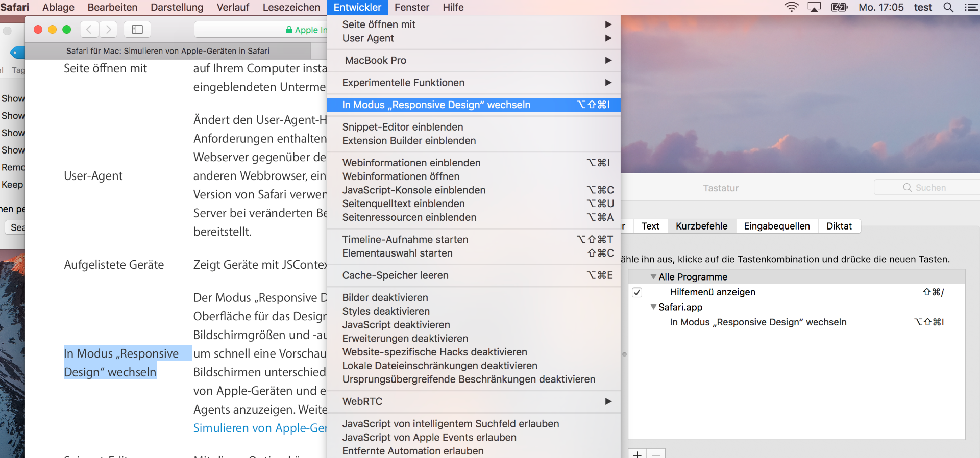The height and width of the screenshot is (458, 980).
Task: Open the Seite öffnen mit submenu in the Entwickler menu
Action: [474, 24]
